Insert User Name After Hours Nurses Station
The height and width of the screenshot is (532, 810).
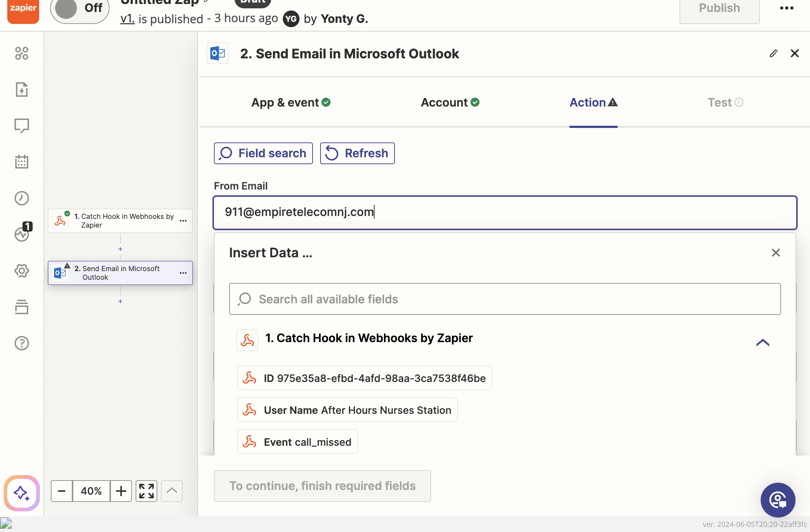(x=347, y=410)
